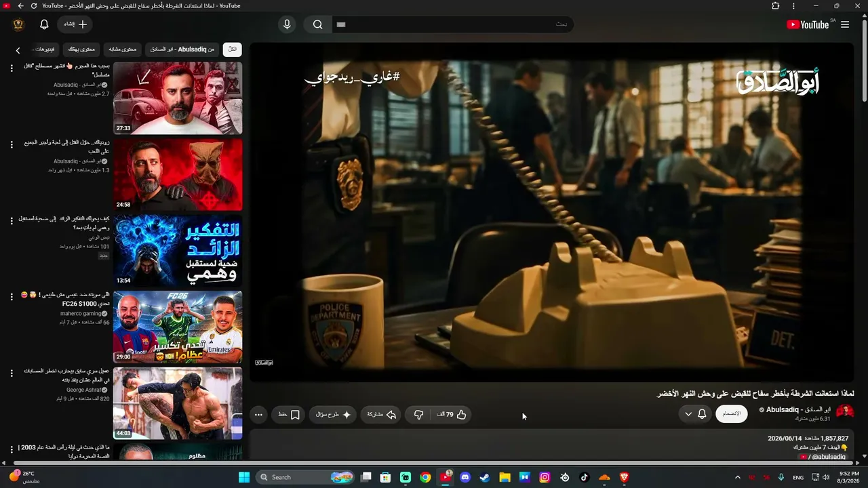The width and height of the screenshot is (868, 488).
Task: Click the Ask question (طرح سؤال) button
Action: [333, 414]
